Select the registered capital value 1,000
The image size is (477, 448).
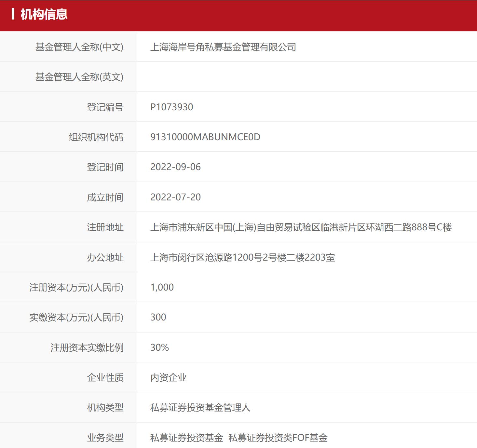pyautogui.click(x=162, y=287)
